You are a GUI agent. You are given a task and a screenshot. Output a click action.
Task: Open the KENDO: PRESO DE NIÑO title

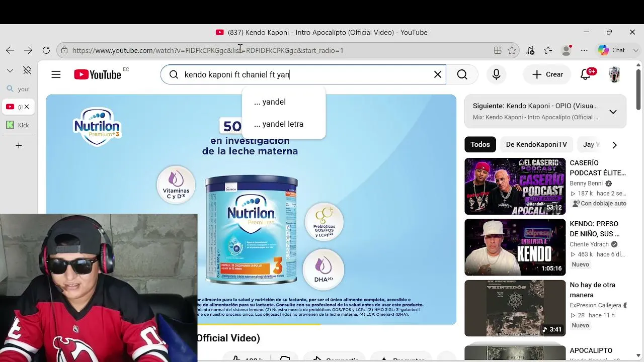[x=594, y=229]
